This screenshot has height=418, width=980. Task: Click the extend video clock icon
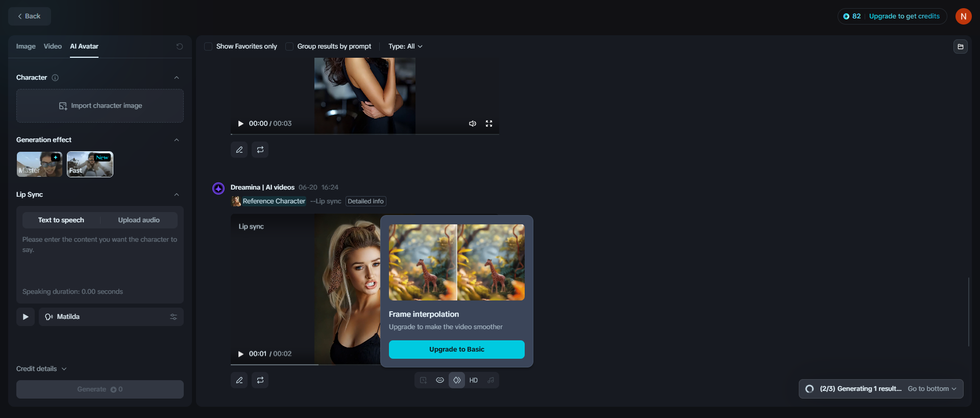[x=423, y=380]
